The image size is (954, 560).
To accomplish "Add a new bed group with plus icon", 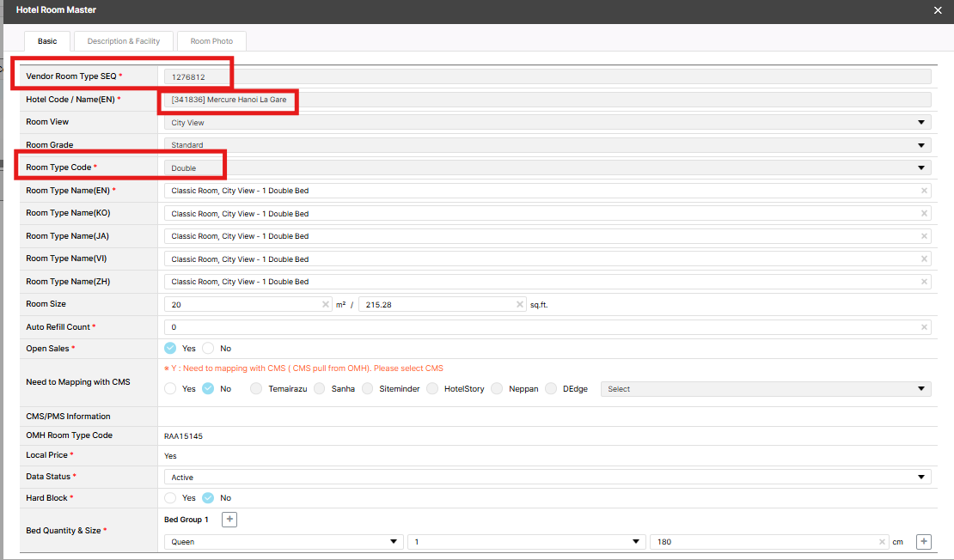I will pyautogui.click(x=229, y=520).
